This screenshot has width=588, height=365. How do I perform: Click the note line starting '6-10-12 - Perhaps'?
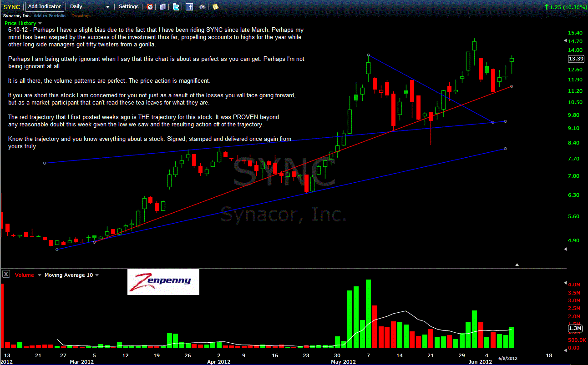(156, 30)
